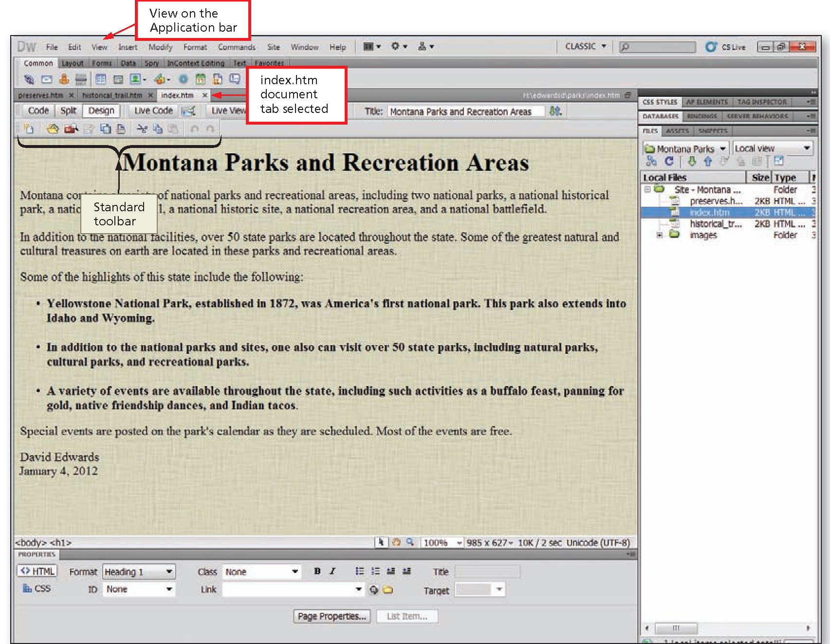Open the Local view dropdown
This screenshot has width=830, height=644.
(773, 148)
